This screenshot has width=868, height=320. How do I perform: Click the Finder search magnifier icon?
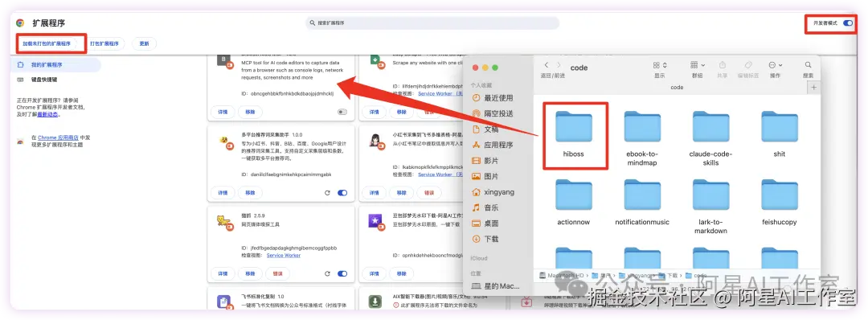[x=809, y=65]
